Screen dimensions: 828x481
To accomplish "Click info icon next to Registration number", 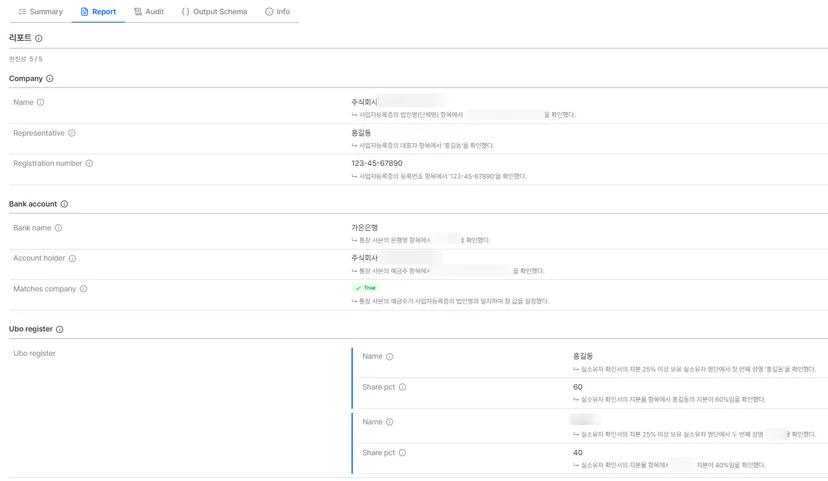I will pos(89,163).
